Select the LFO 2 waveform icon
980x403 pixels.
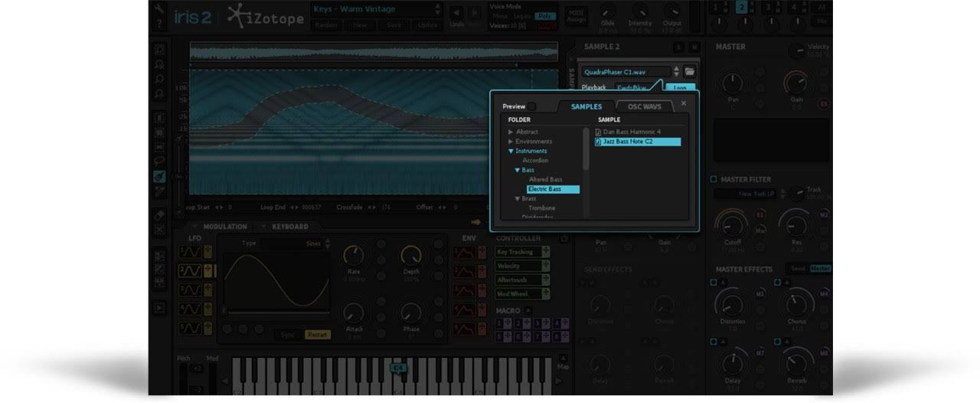[x=190, y=270]
